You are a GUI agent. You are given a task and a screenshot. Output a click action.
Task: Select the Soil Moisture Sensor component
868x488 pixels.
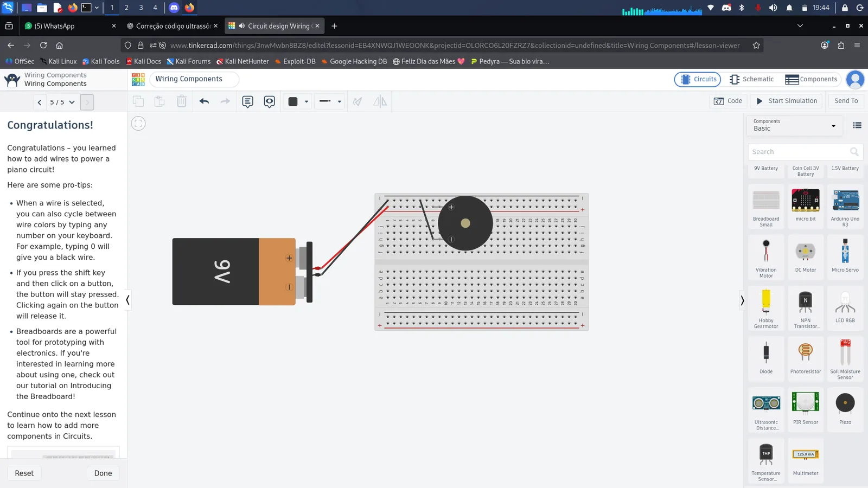(x=845, y=359)
